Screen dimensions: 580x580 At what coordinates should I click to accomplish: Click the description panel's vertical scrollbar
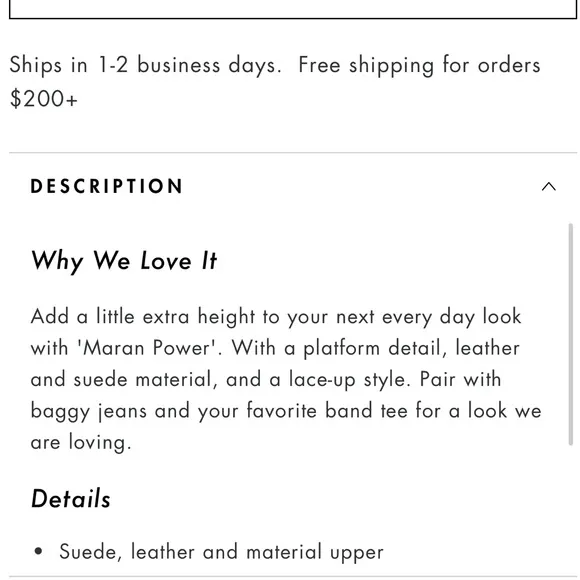(571, 334)
